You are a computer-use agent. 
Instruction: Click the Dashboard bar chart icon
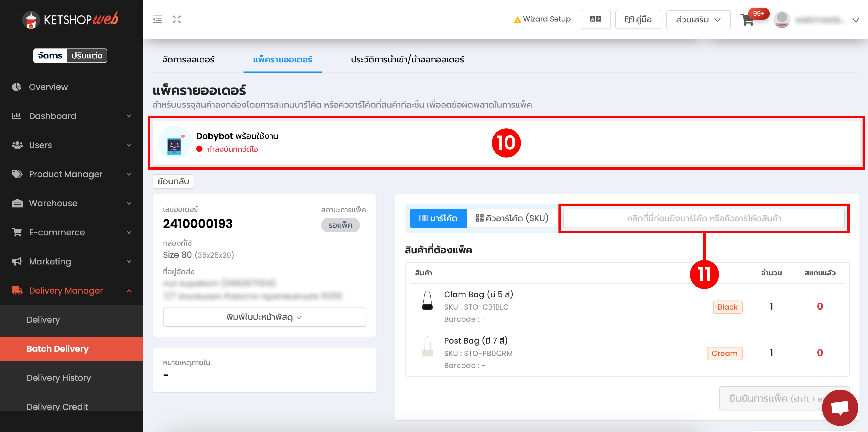coord(17,116)
